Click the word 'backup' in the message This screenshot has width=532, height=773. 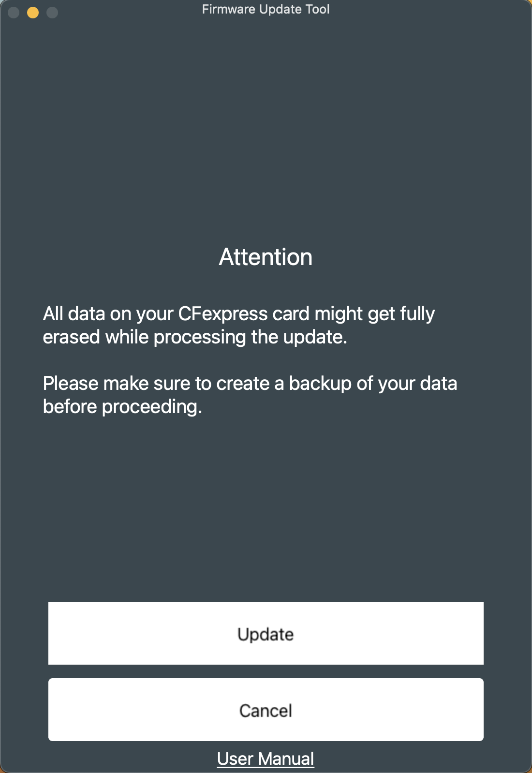click(320, 384)
